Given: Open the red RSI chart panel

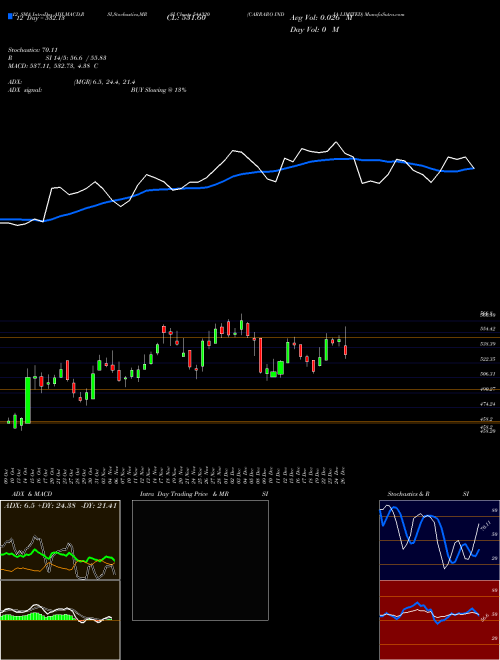Looking at the screenshot, I should (x=439, y=620).
